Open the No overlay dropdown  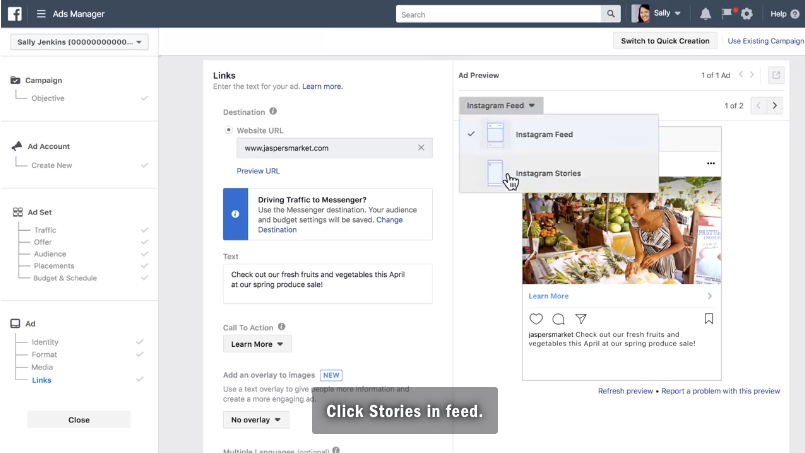tap(256, 420)
